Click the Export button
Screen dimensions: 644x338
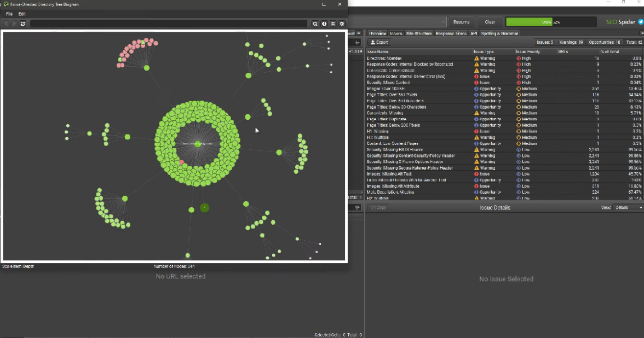379,42
